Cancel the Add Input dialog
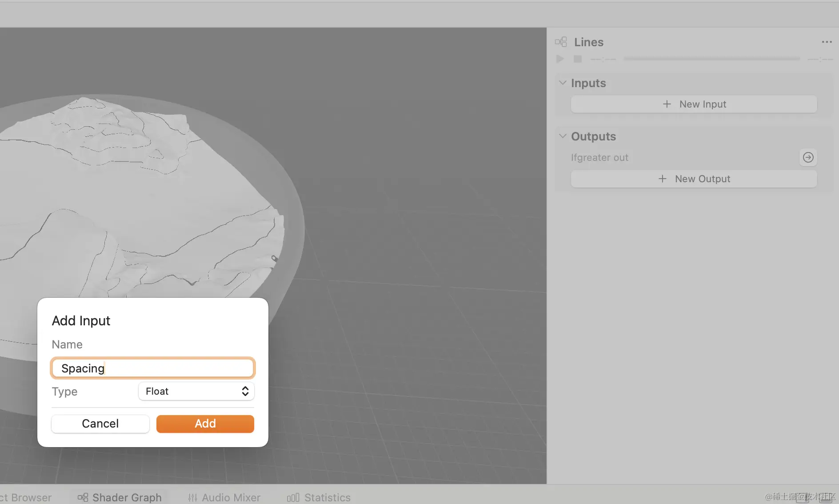The height and width of the screenshot is (504, 839). [x=100, y=424]
